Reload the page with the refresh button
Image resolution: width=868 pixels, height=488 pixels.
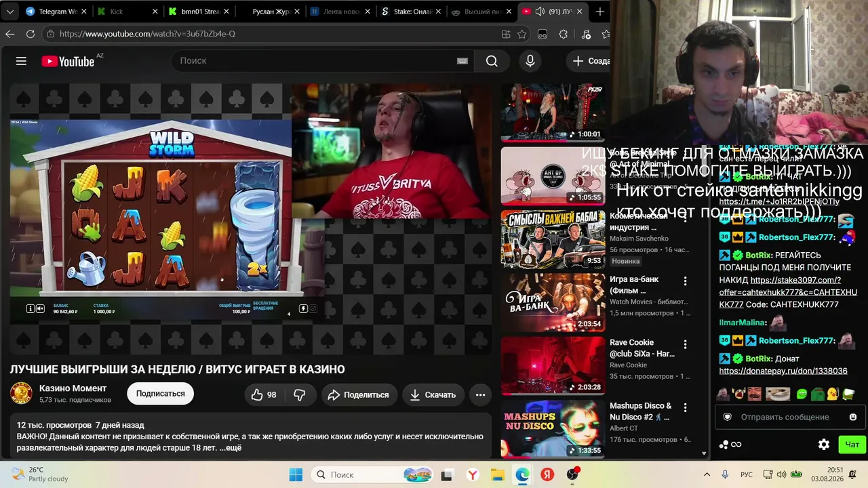[31, 34]
